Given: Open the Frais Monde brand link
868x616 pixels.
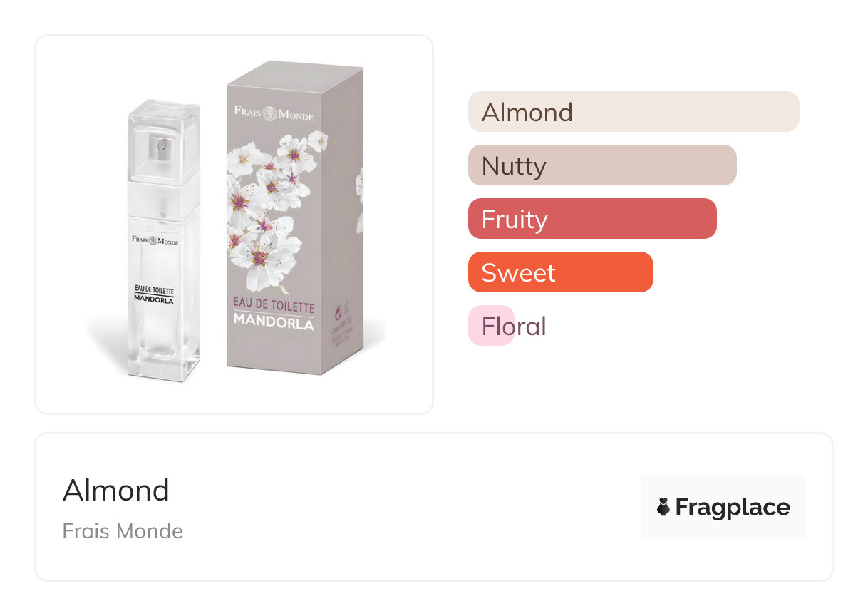Looking at the screenshot, I should tap(123, 531).
